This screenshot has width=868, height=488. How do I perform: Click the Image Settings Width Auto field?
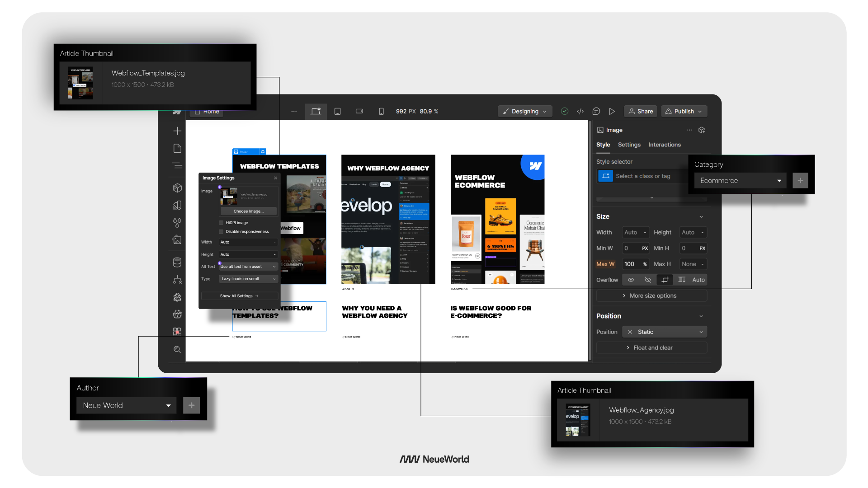point(248,242)
